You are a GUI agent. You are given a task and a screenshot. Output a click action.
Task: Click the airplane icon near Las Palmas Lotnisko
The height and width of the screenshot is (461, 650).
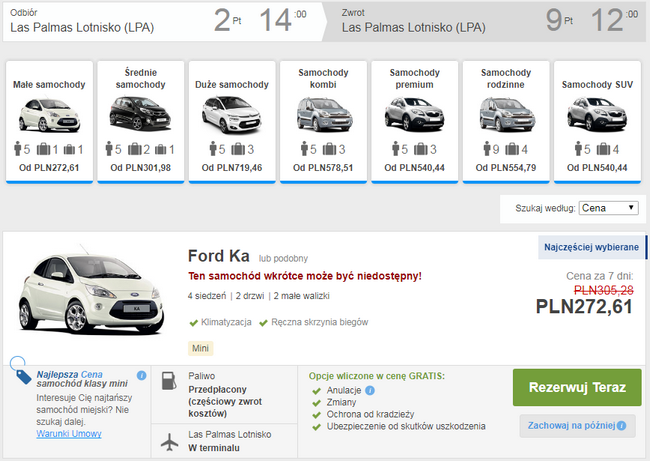coord(170,442)
